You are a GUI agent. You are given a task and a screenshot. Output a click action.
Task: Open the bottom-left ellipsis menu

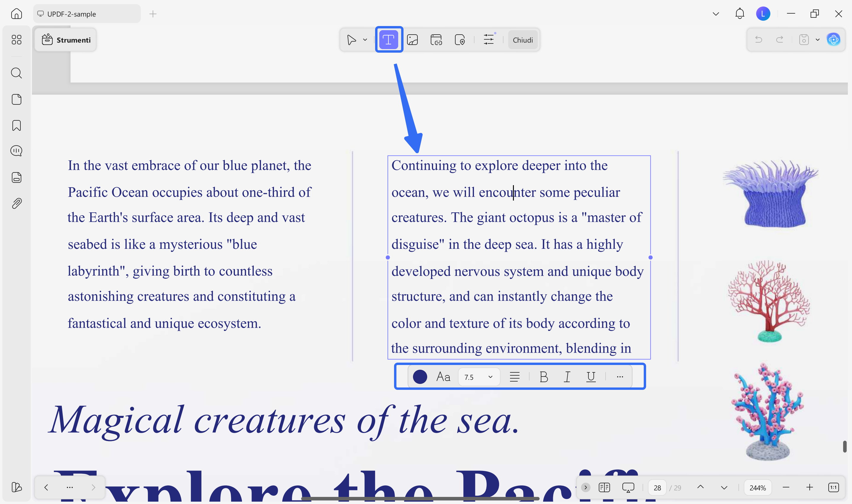[x=70, y=487]
